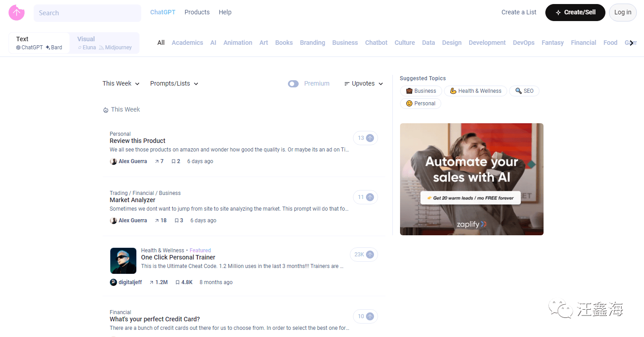Click the SEO suggested topic chip
The height and width of the screenshot is (337, 644).
(x=524, y=91)
